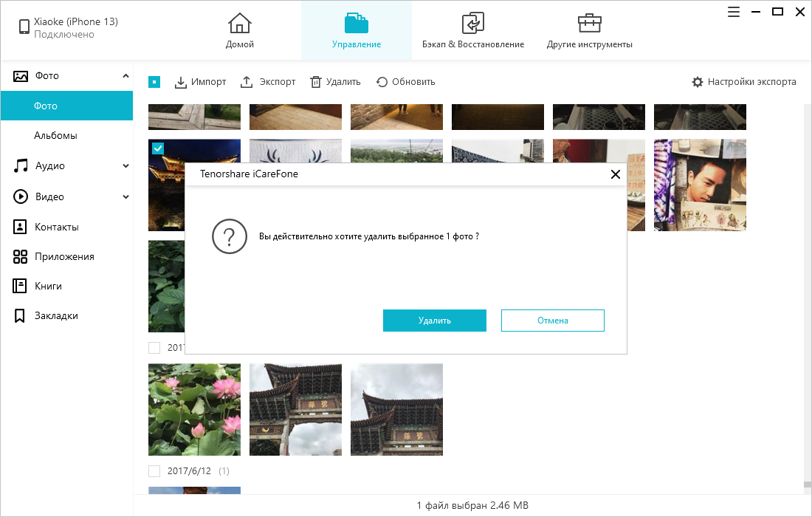Click the vertical scrollbar thumb
The image size is (812, 517).
(x=807, y=485)
